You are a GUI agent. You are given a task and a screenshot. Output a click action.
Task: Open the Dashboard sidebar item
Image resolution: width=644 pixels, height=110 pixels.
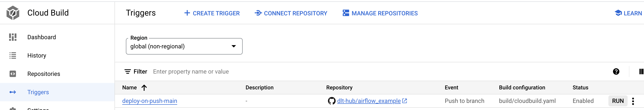tap(42, 37)
